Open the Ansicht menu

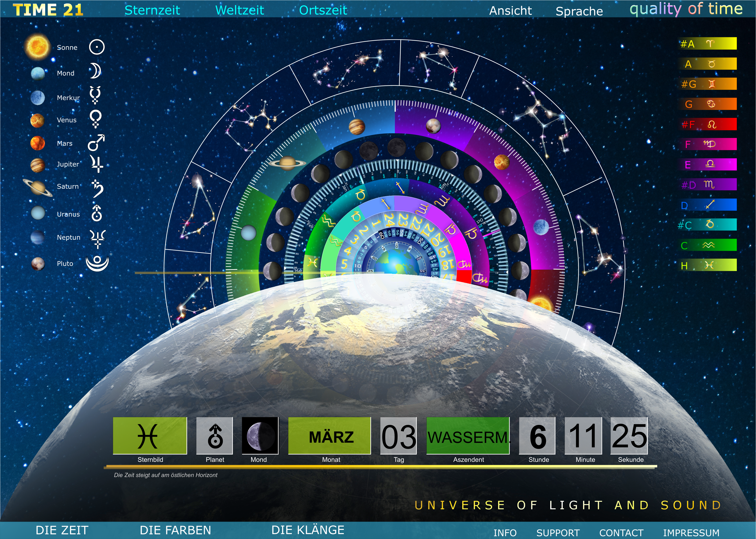click(510, 11)
